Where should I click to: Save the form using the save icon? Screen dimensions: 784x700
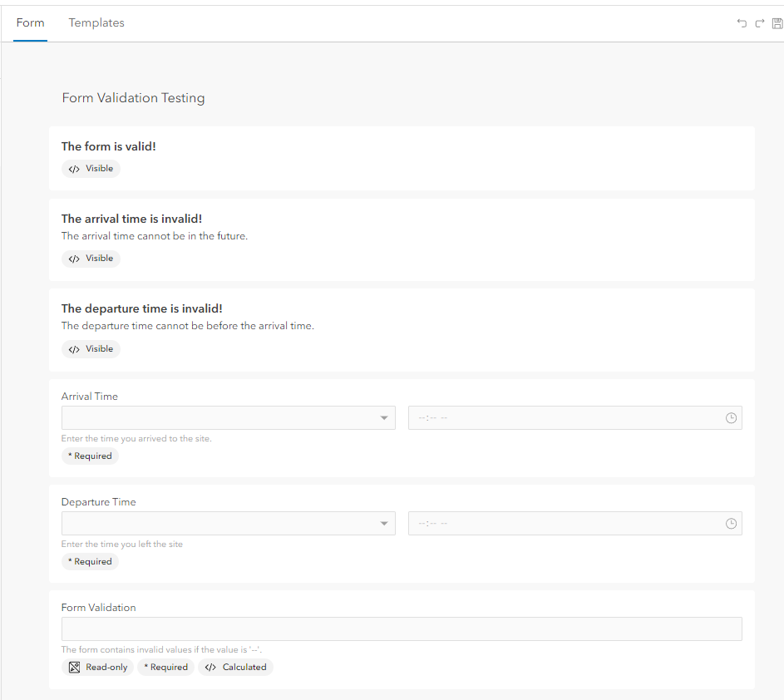tap(777, 23)
